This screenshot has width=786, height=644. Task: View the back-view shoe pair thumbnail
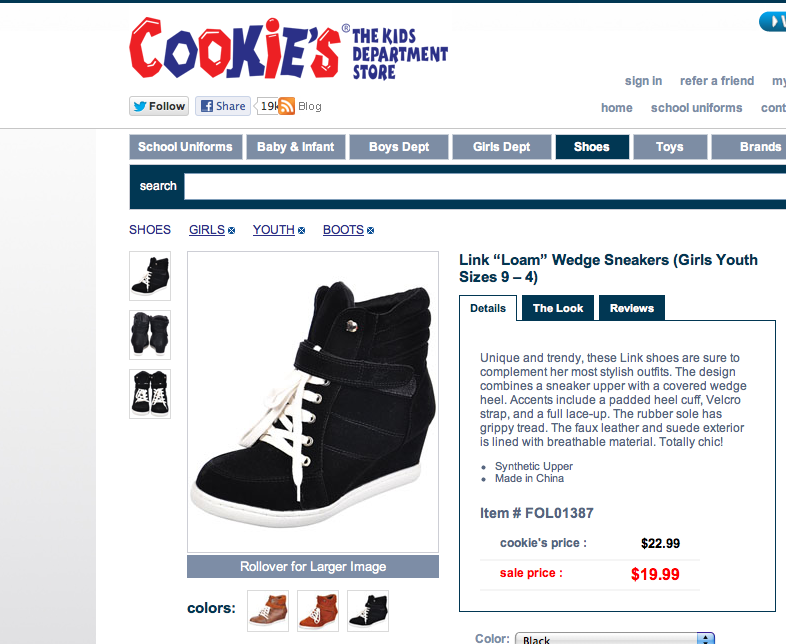click(x=150, y=335)
